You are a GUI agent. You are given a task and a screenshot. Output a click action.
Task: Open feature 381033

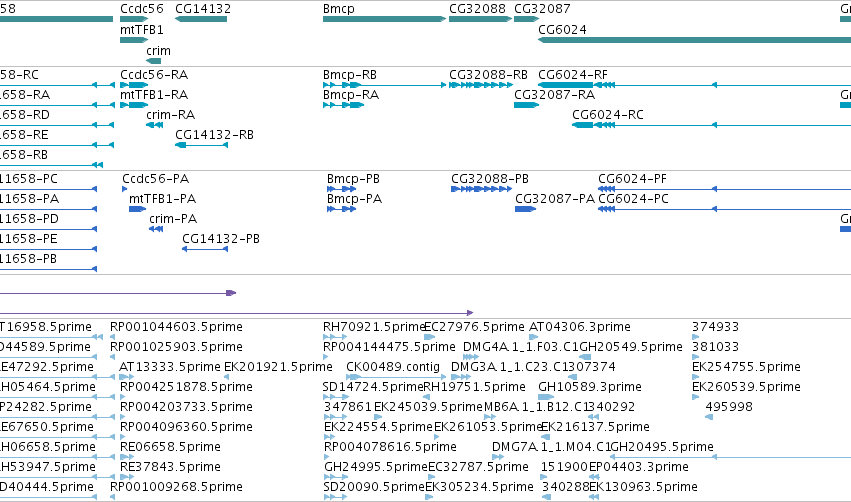(x=715, y=347)
